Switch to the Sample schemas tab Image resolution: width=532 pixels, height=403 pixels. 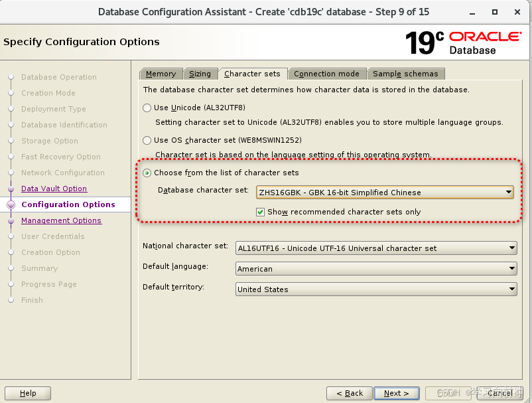pos(406,74)
